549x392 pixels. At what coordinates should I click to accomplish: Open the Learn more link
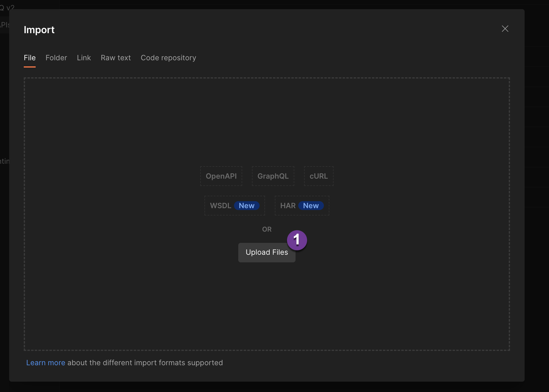46,362
